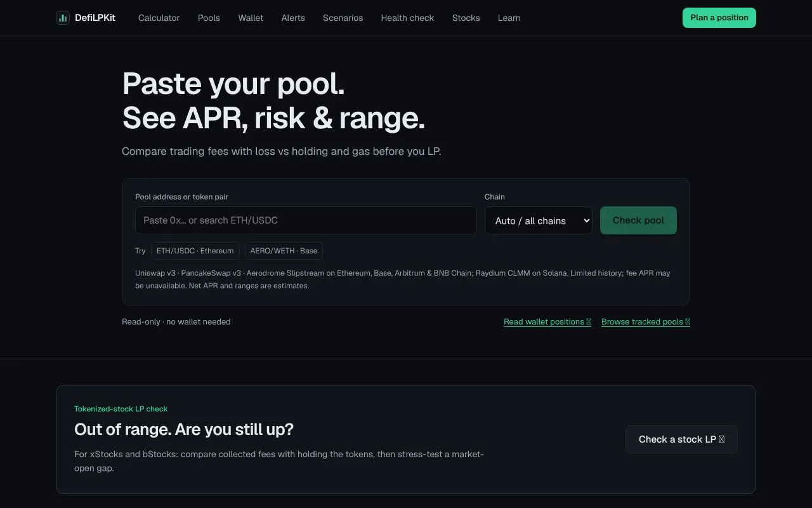Click the Out of range. Are you still up? heading
812x508 pixels.
pyautogui.click(x=184, y=429)
